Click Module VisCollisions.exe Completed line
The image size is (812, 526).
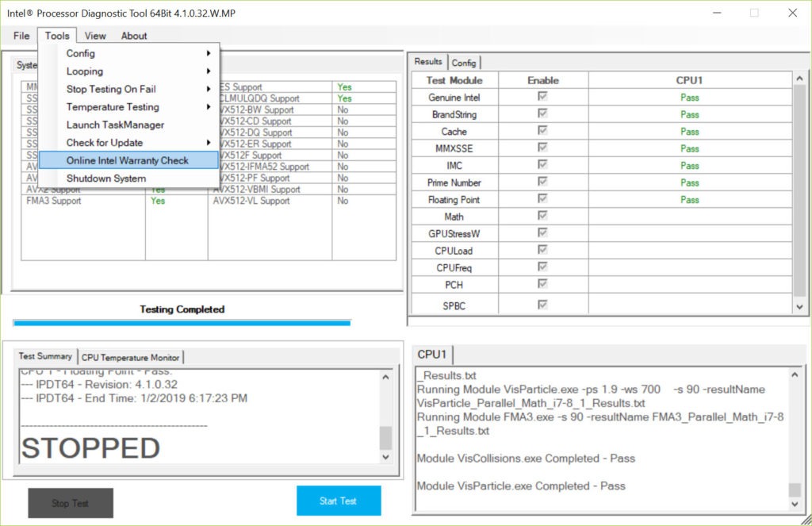click(x=526, y=459)
